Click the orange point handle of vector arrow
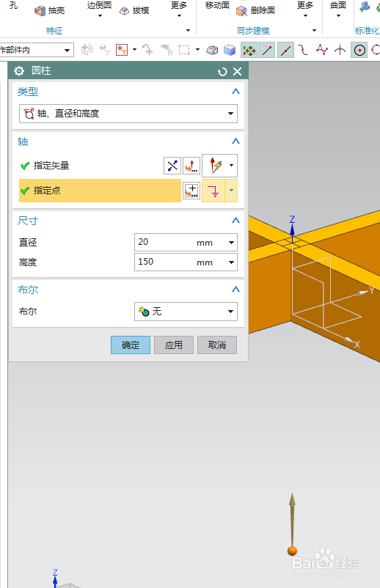The height and width of the screenshot is (588, 380). 292,551
